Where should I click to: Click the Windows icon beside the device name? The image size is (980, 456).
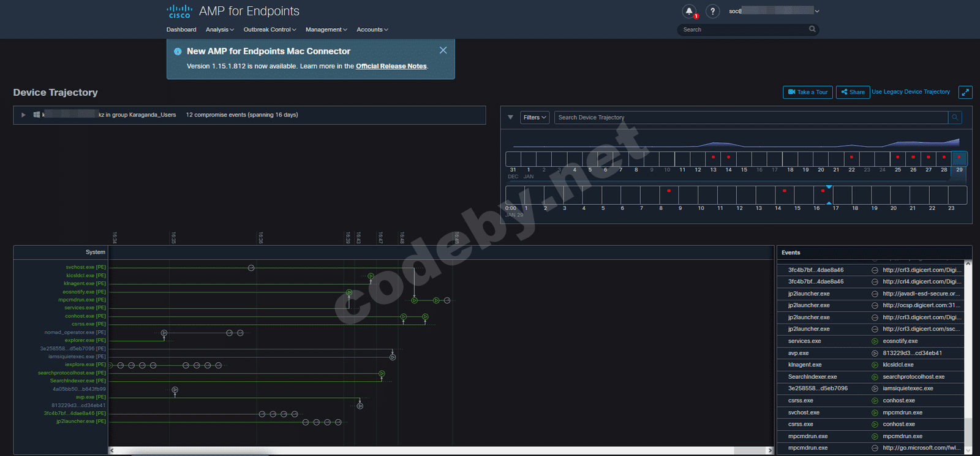click(x=37, y=115)
